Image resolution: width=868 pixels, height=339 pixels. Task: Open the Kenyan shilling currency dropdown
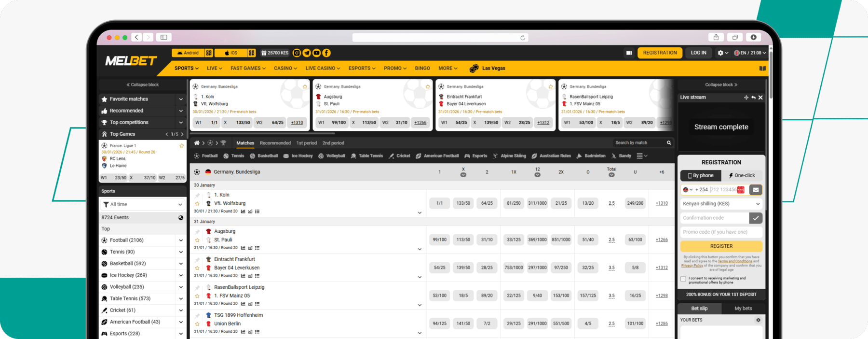pyautogui.click(x=721, y=204)
